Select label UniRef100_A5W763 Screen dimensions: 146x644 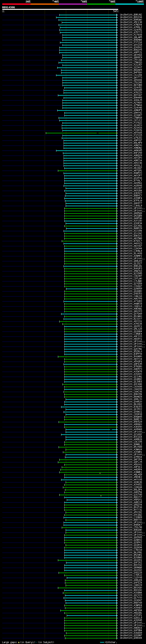(x=131, y=271)
